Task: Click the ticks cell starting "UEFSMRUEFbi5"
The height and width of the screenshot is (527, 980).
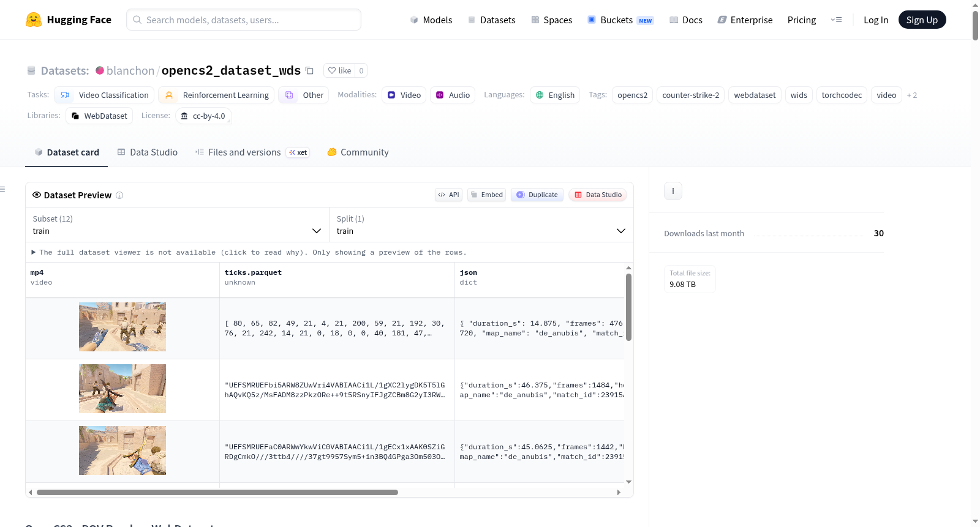Action: [337, 390]
